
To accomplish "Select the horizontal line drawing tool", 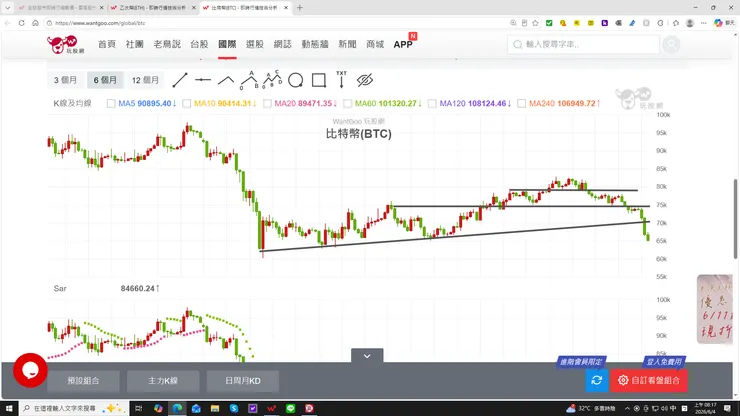I will (203, 80).
